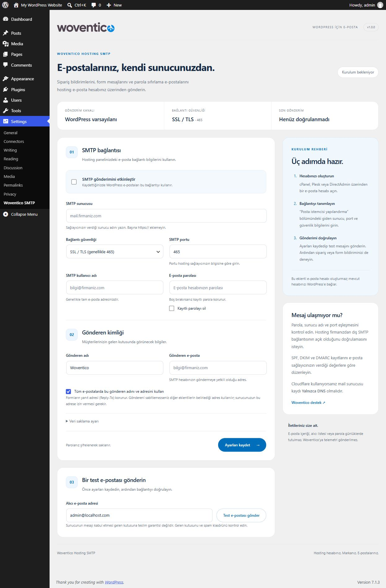This screenshot has height=588, width=386.
Task: Open the Ctrl+K search magnifier icon
Action: point(70,5)
